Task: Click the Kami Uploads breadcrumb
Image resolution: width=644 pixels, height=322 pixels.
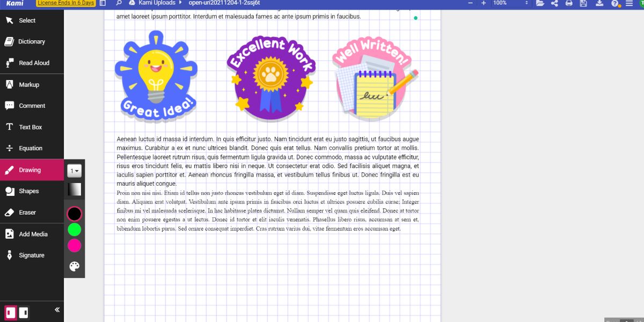Action: pos(157,3)
